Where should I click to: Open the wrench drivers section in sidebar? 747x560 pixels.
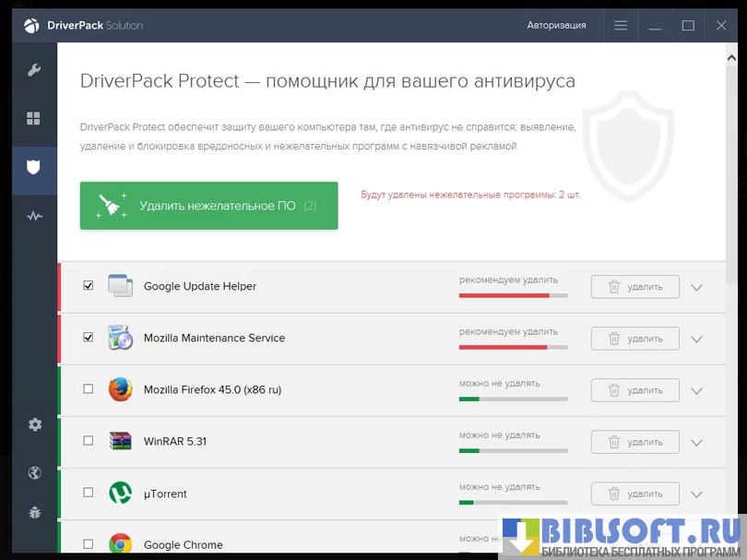point(34,70)
